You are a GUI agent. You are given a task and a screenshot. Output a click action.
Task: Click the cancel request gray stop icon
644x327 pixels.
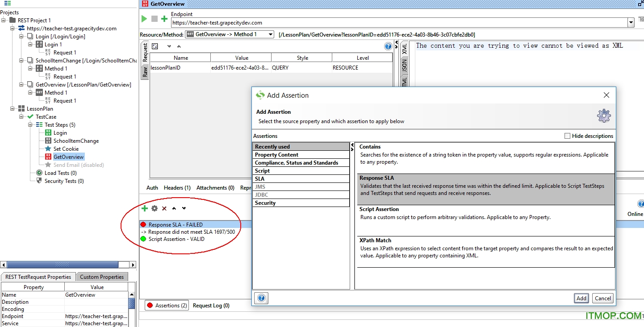[x=155, y=19]
